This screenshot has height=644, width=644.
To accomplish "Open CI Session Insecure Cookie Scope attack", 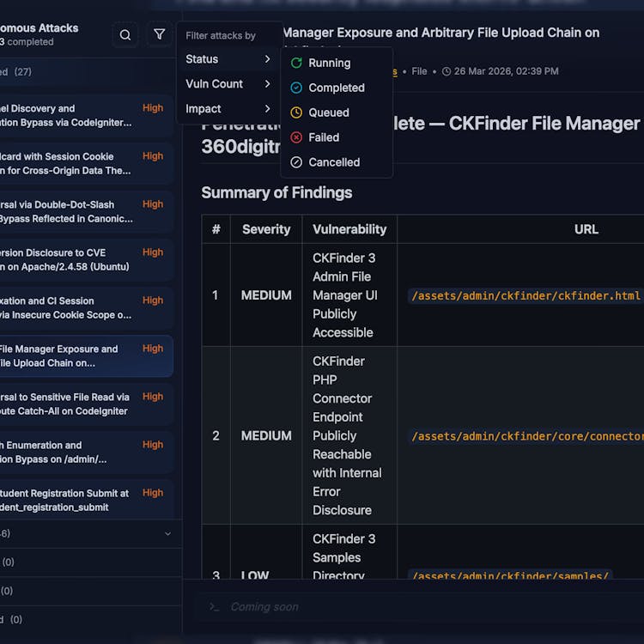I will click(x=86, y=308).
